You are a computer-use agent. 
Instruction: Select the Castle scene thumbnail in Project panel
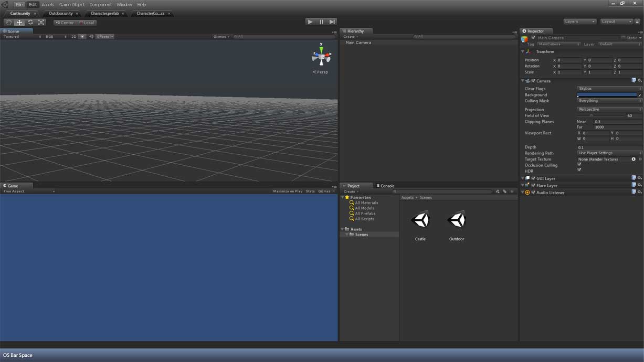[420, 220]
